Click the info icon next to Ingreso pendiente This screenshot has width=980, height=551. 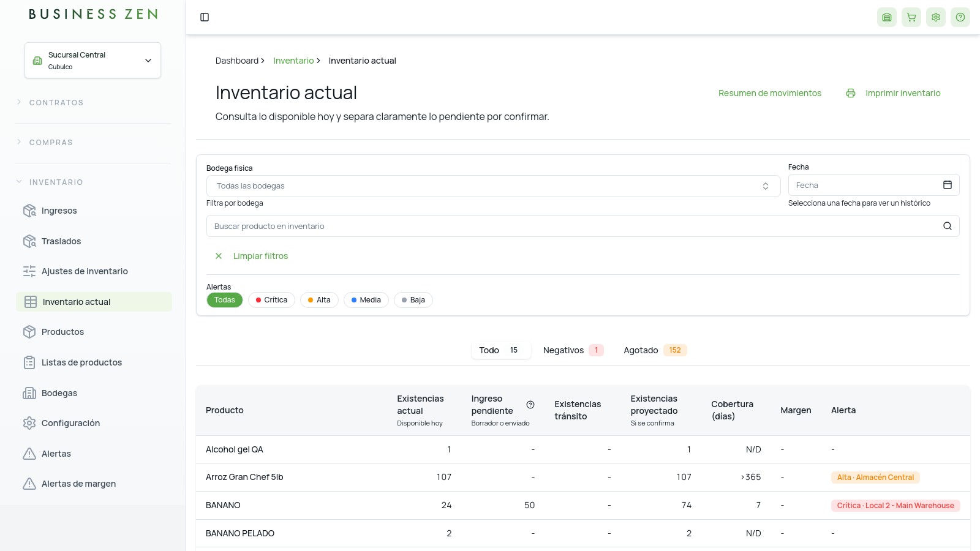pos(530,405)
